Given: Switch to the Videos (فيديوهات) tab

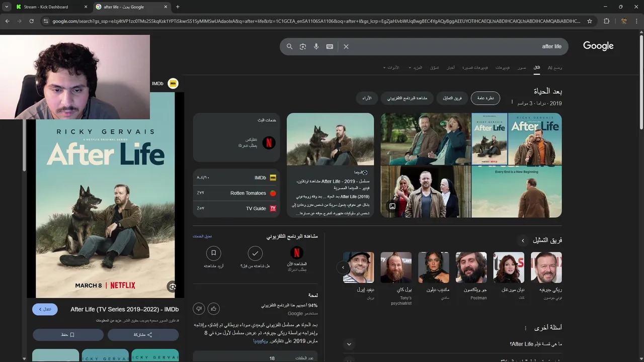Looking at the screenshot, I should 502,67.
